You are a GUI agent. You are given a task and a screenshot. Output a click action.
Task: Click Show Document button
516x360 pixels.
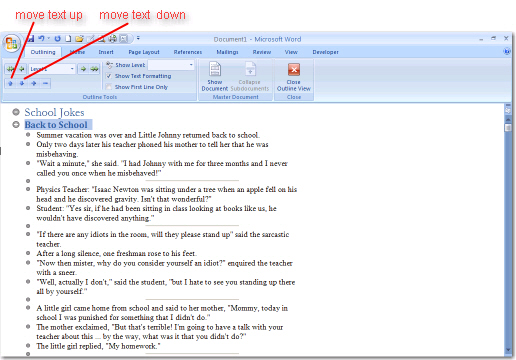[x=215, y=76]
